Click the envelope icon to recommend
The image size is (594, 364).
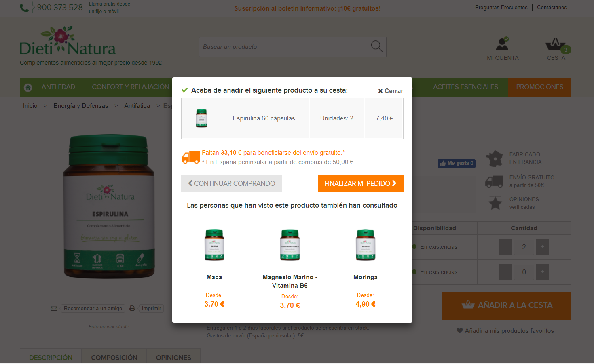[54, 308]
